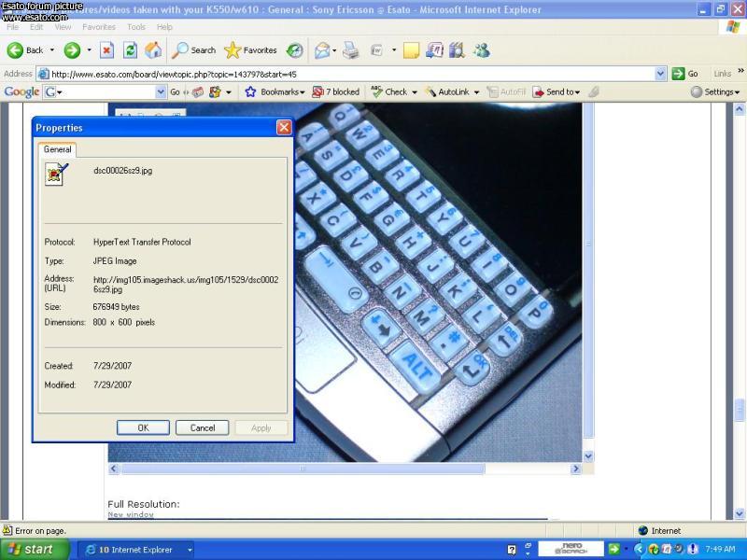Click the green arrow next to Nero Search
The height and width of the screenshot is (560, 747).
pos(613,549)
